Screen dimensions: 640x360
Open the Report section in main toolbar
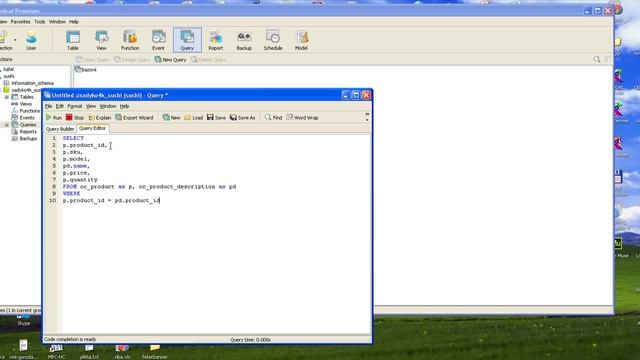tap(216, 40)
